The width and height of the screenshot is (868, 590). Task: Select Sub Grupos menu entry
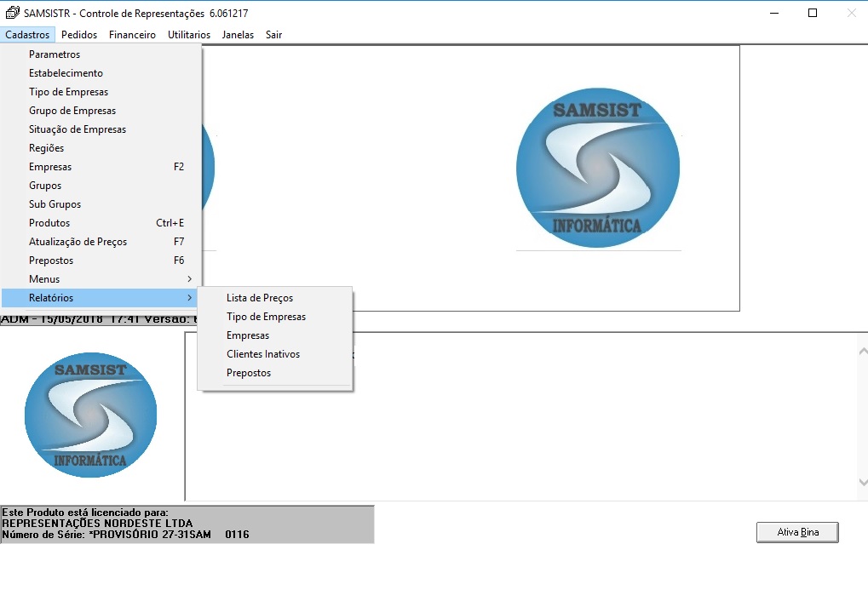point(101,204)
